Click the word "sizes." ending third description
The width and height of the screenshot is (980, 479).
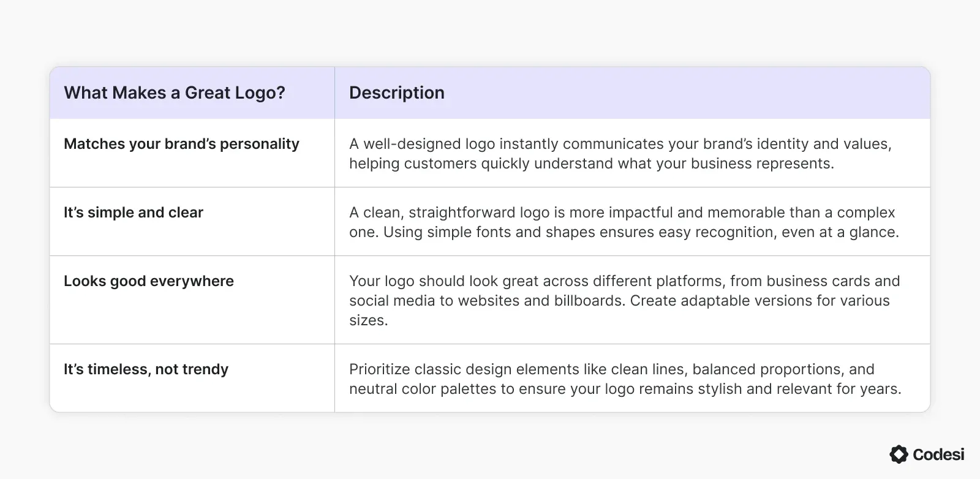pos(369,320)
